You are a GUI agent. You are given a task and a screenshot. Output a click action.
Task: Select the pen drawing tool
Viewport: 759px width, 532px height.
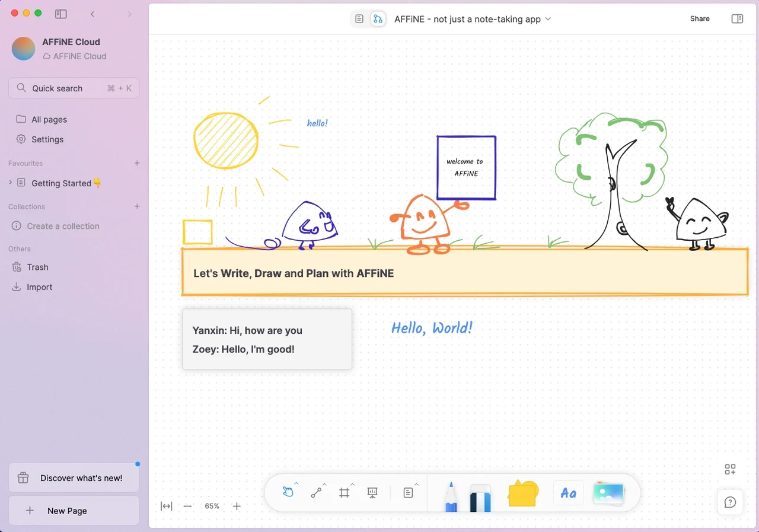(x=451, y=496)
